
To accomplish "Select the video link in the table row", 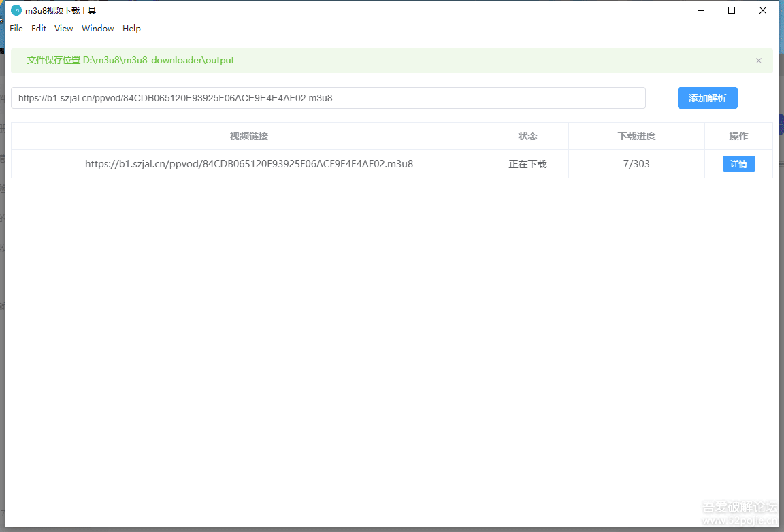I will tap(249, 164).
